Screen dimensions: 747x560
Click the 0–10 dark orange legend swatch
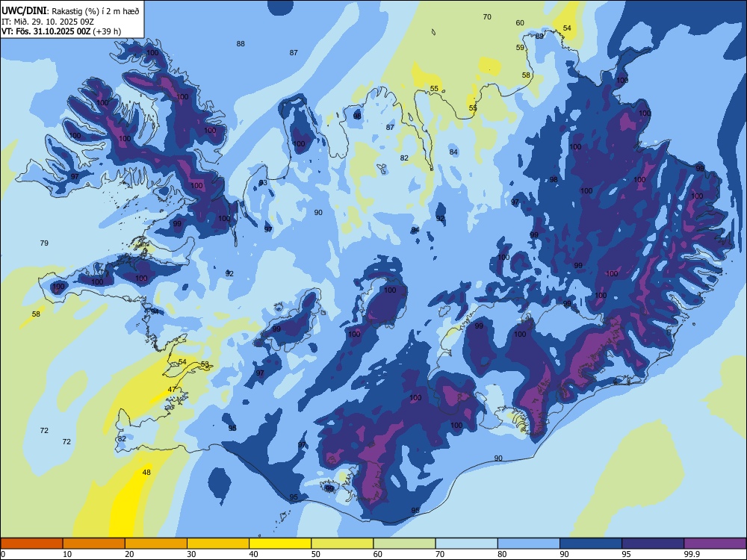(x=31, y=544)
